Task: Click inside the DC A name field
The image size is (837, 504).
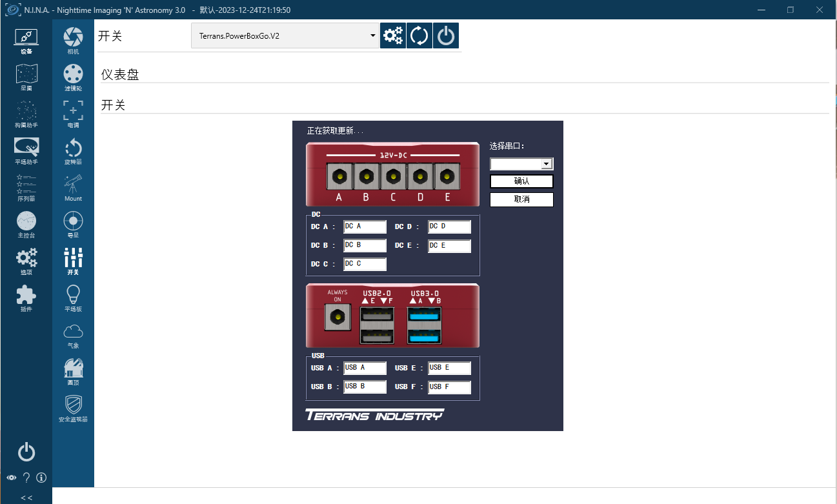Action: tap(365, 227)
